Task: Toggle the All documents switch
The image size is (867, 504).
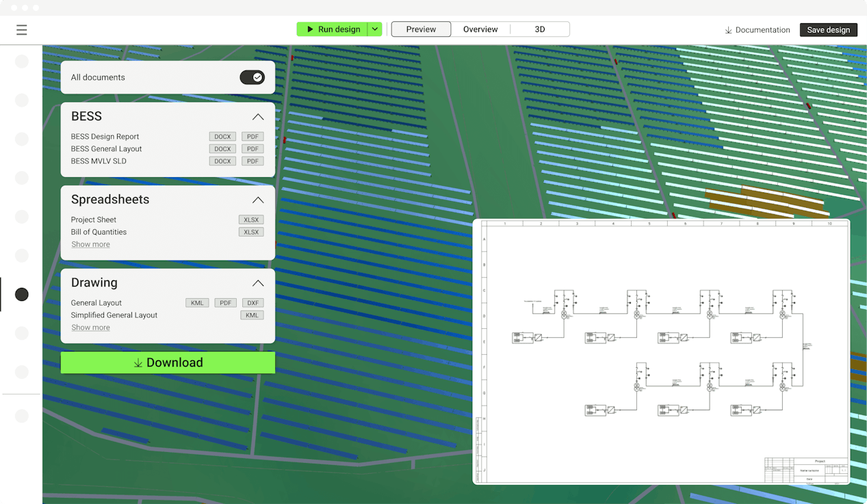Action: click(252, 77)
